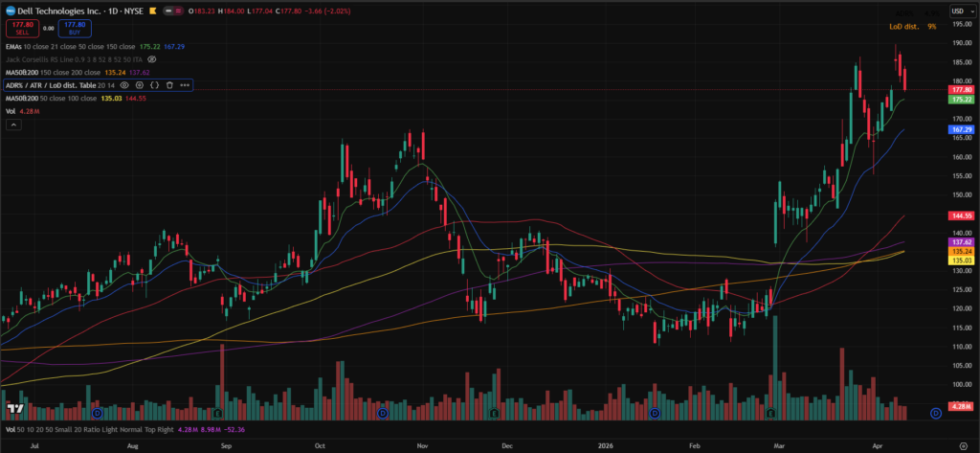The height and width of the screenshot is (453, 980).
Task: Open the USD currency dropdown
Action: [x=959, y=11]
